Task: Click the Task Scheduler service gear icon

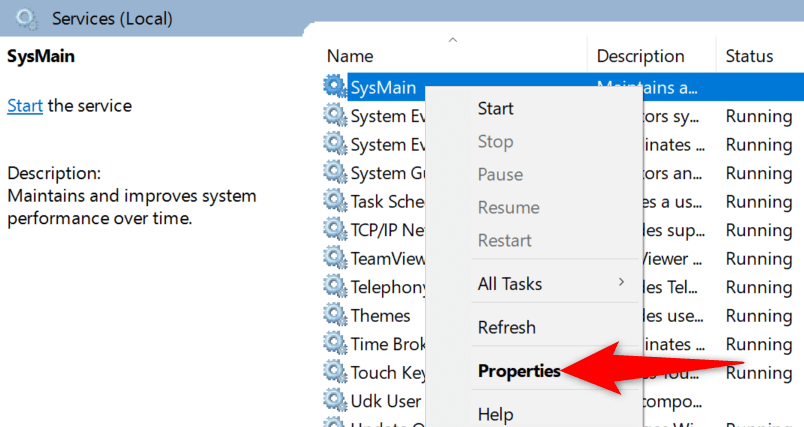Action: (335, 202)
